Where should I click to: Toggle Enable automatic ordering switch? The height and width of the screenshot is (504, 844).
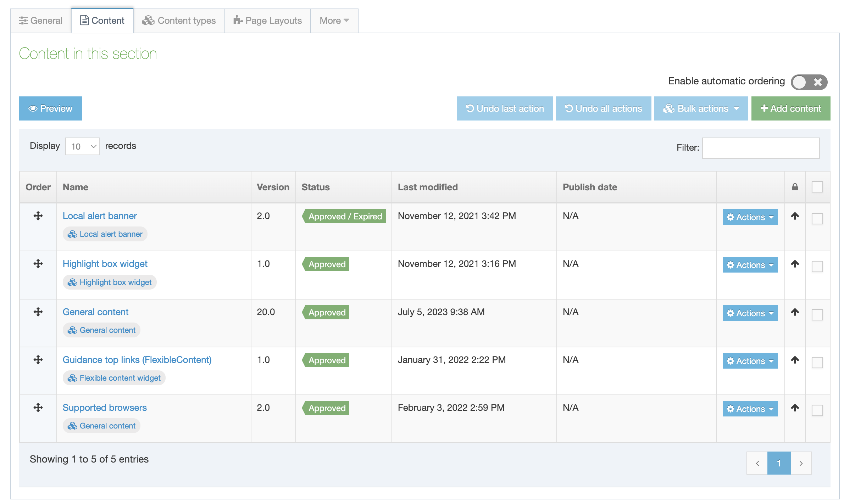pyautogui.click(x=809, y=82)
